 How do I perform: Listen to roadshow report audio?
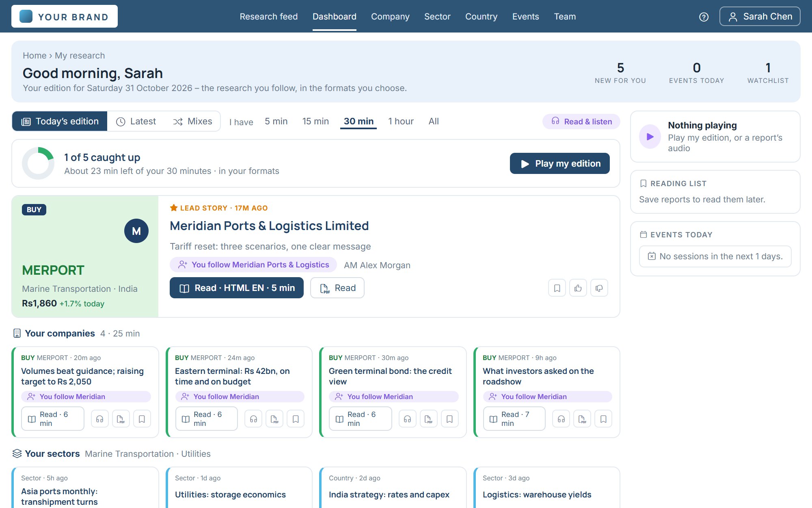click(x=561, y=419)
